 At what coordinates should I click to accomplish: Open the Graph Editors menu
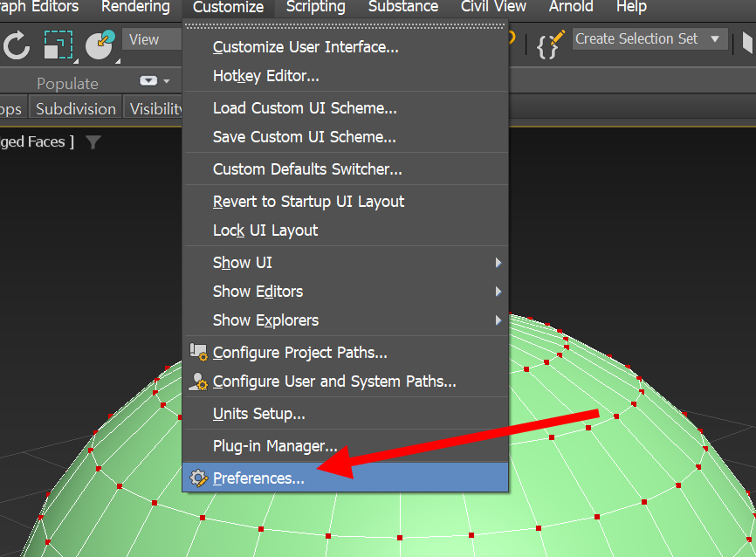click(39, 7)
